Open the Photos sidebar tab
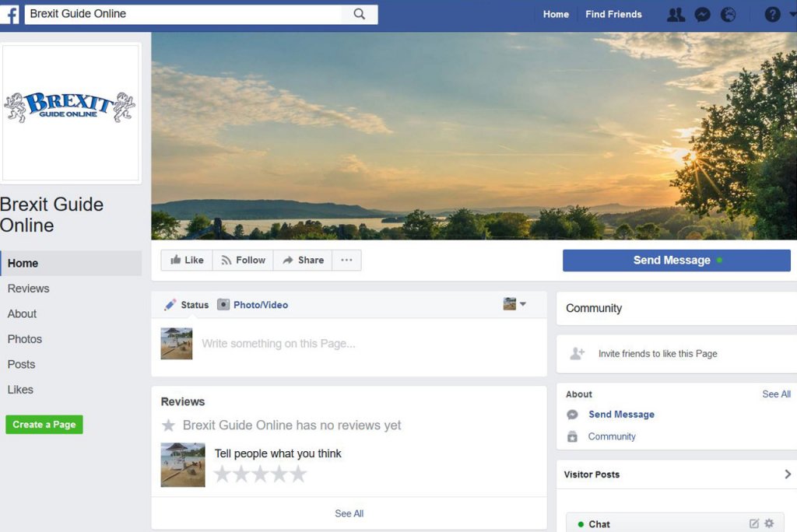Screen dimensions: 797x532 (x=24, y=339)
